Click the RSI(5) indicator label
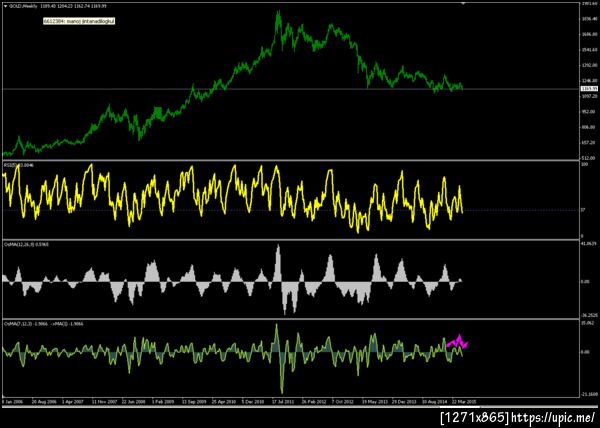Image resolution: width=600 pixels, height=428 pixels. (19, 165)
